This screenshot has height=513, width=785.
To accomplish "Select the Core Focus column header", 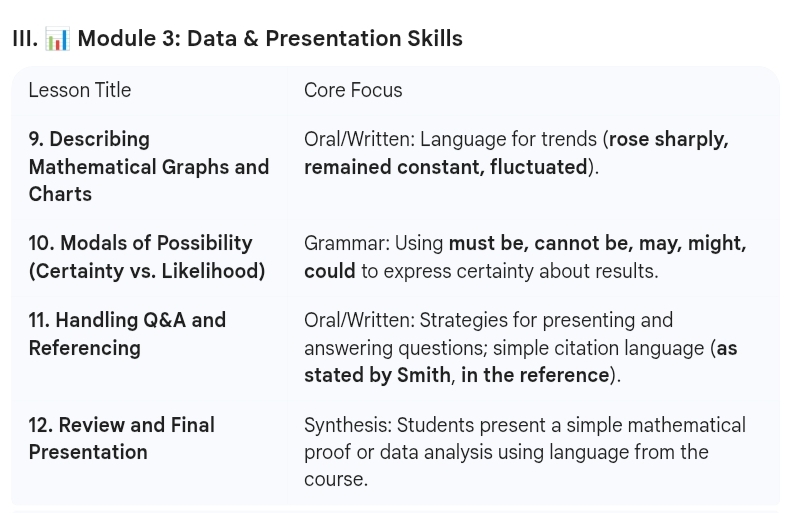I will coord(353,90).
